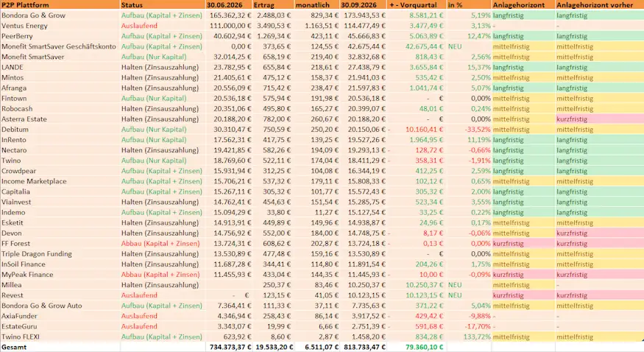Click the 'Ertrag' column header
This screenshot has width=644, height=352.
(273, 5)
